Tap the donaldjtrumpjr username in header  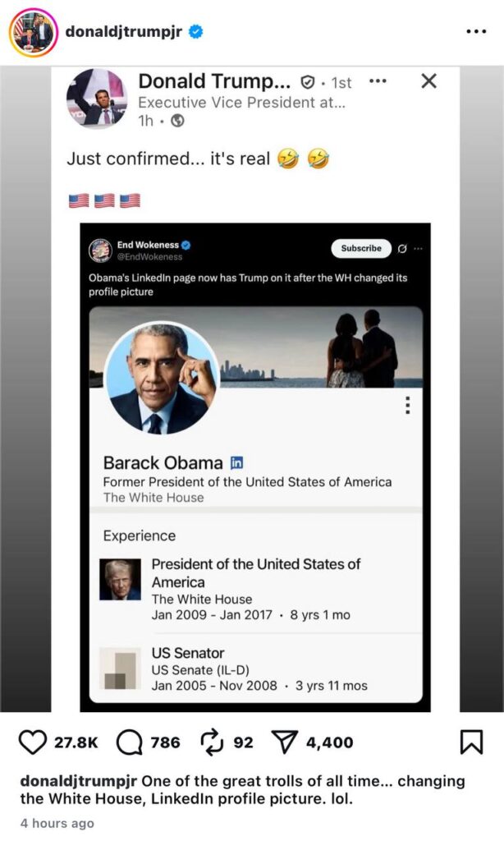124,32
